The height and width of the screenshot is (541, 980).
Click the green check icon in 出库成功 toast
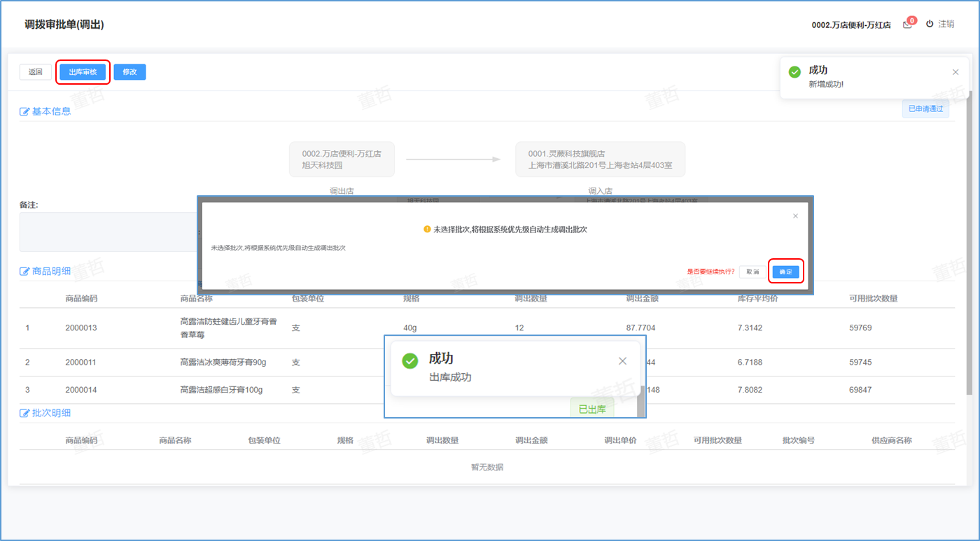[x=409, y=360]
